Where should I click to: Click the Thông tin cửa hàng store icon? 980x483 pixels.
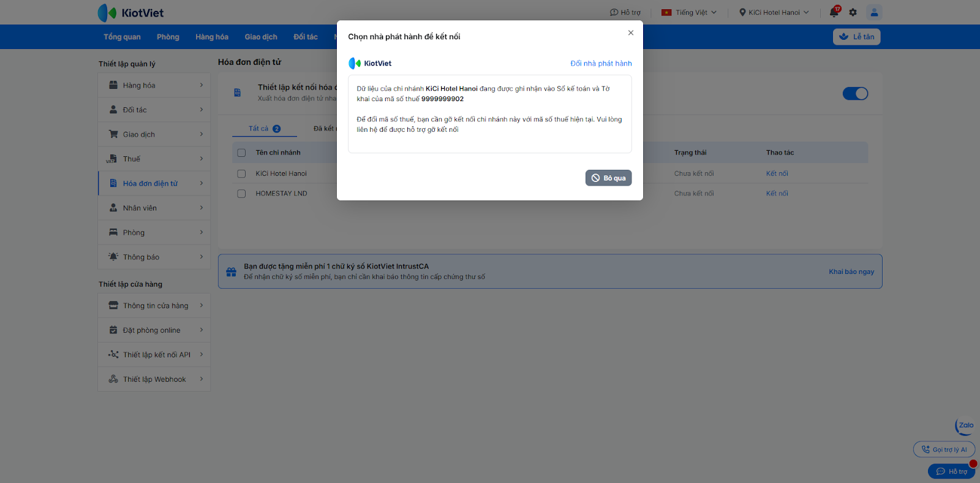coord(113,305)
